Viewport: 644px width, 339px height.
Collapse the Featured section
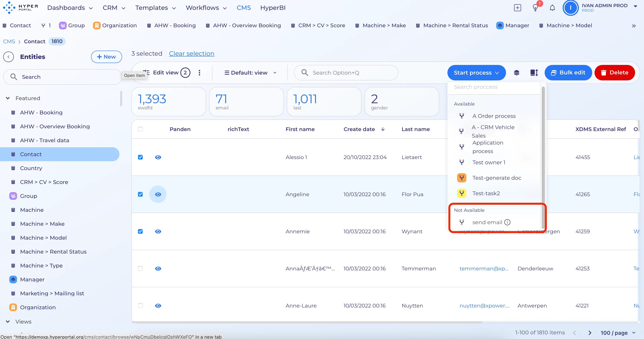(8, 98)
